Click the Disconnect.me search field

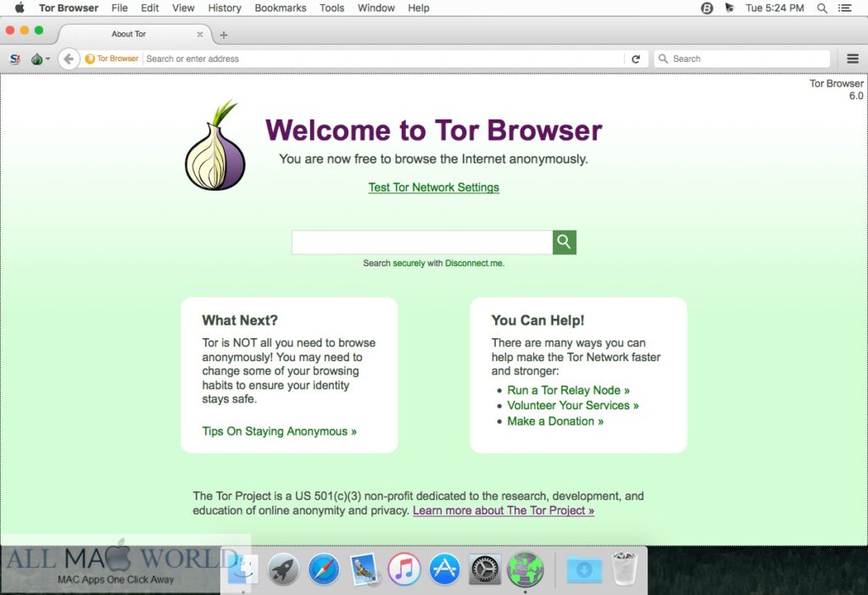click(422, 242)
